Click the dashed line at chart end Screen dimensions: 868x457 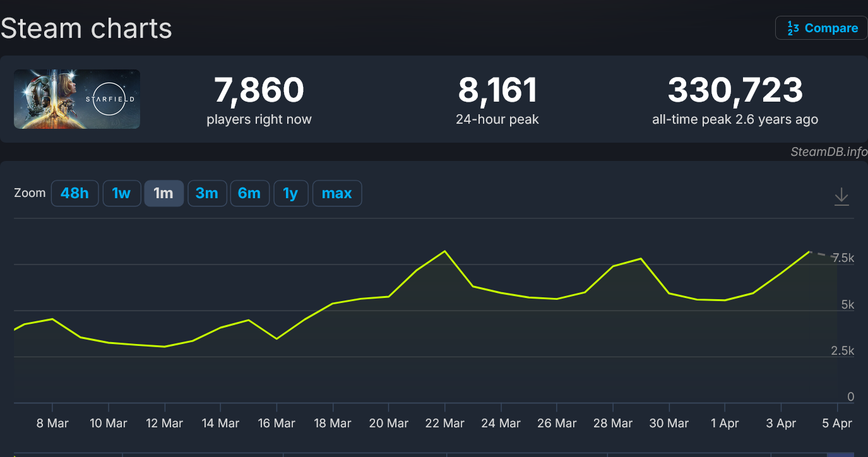[823, 254]
